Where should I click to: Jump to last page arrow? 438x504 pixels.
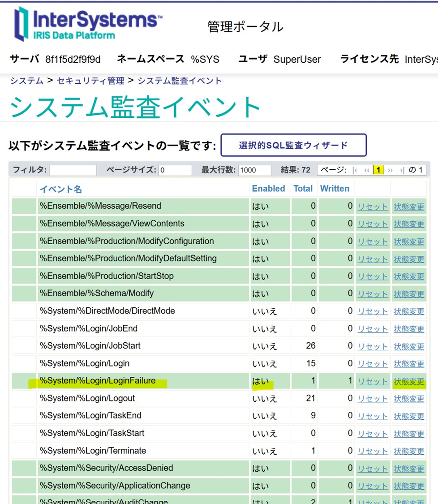(x=402, y=170)
